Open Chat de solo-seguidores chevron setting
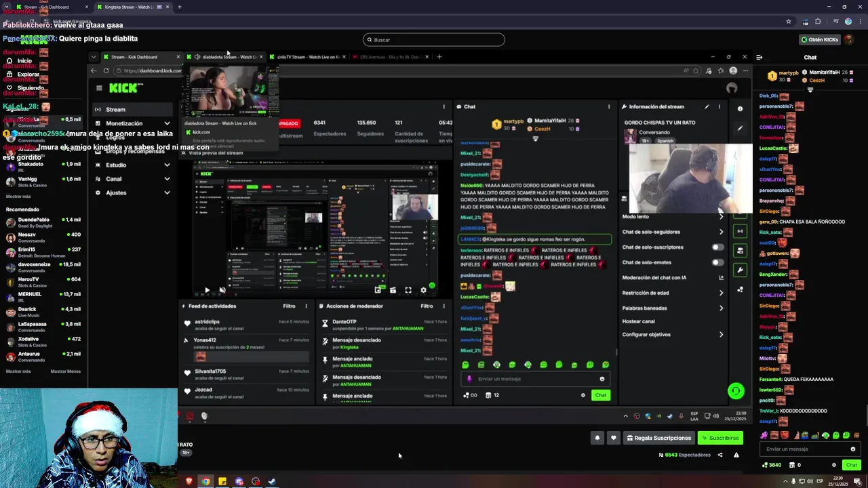Screen dimensions: 868x488 coord(721,232)
